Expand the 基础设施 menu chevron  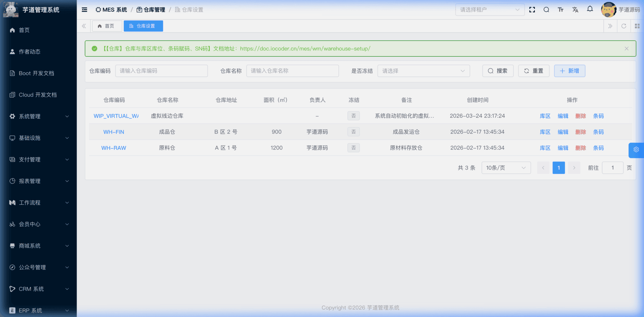click(x=67, y=138)
